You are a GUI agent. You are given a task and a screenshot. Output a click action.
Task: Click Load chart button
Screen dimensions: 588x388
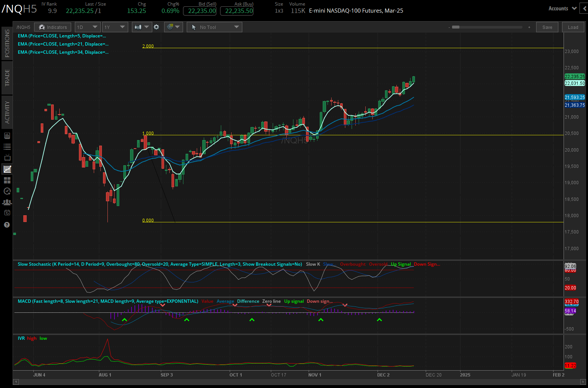[x=573, y=27]
